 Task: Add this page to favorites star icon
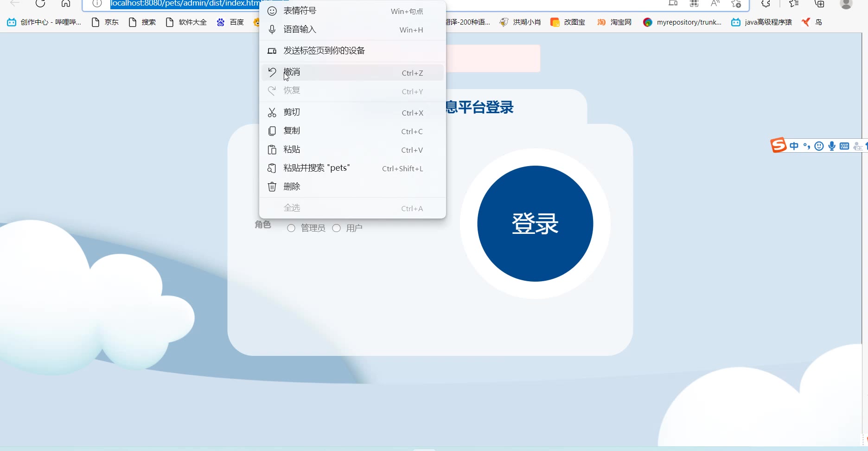pos(736,4)
